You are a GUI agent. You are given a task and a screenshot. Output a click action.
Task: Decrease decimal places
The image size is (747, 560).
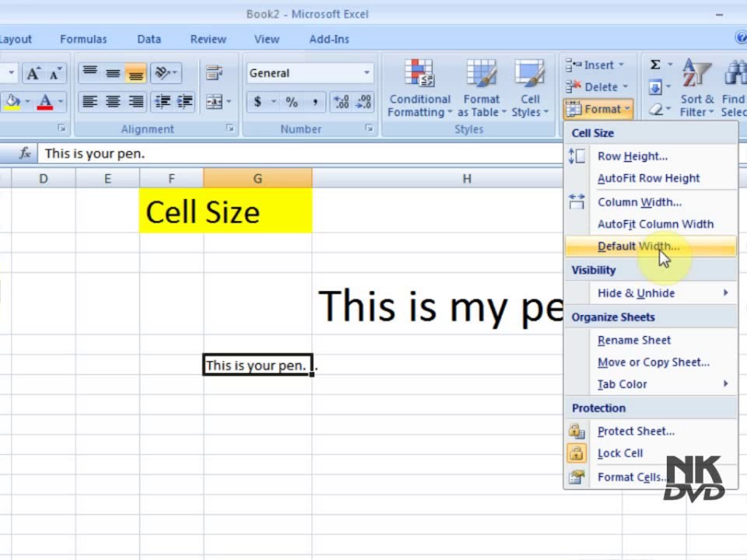click(364, 101)
